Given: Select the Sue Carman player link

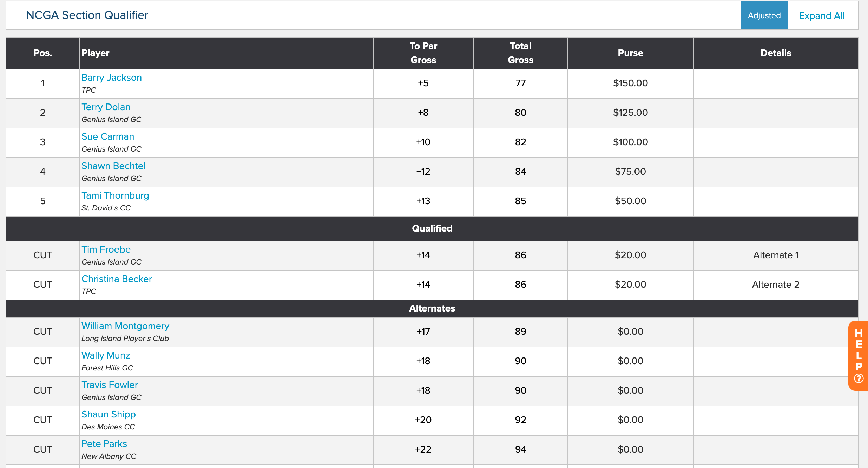Looking at the screenshot, I should pyautogui.click(x=108, y=136).
